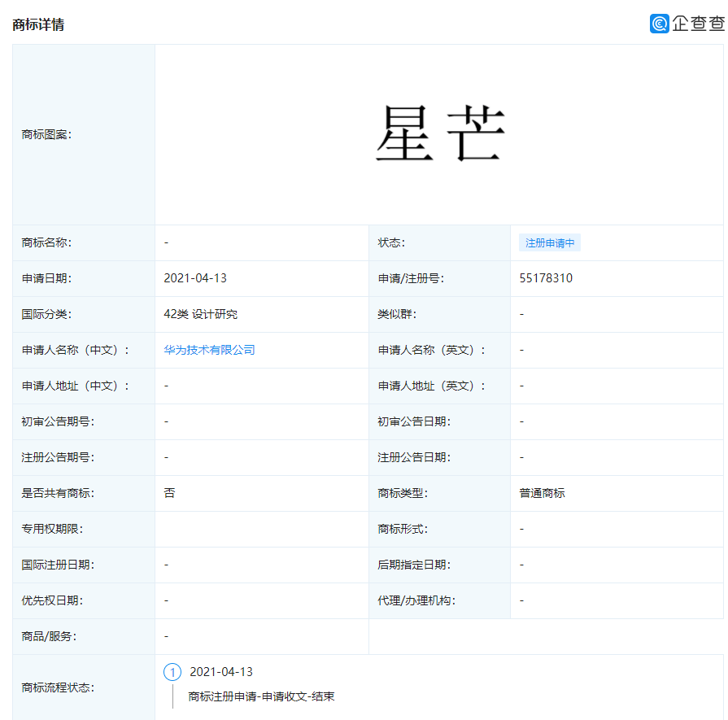Click the 42类 设计研究 classification text

click(x=200, y=314)
